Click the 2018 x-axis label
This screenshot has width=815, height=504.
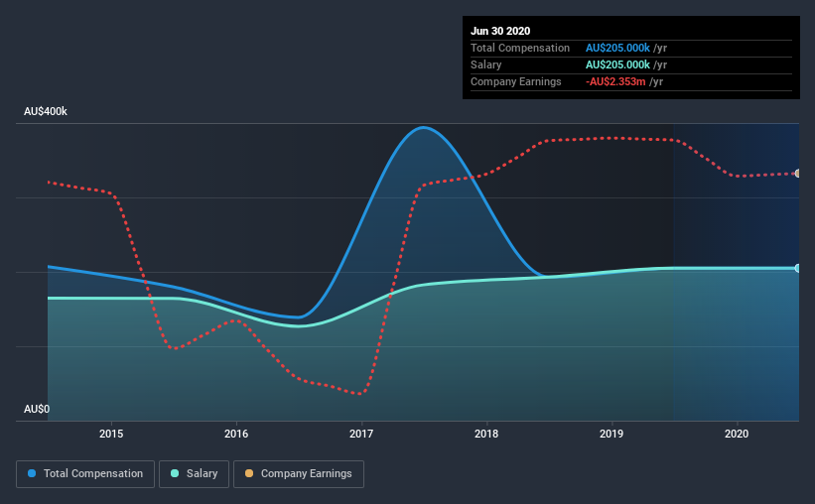(x=486, y=434)
